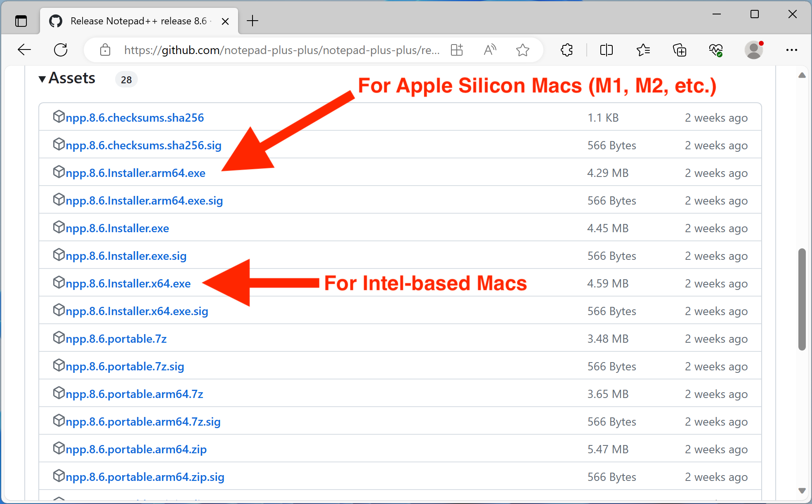Image resolution: width=812 pixels, height=504 pixels.
Task: Open the Settings and more menu
Action: pyautogui.click(x=792, y=50)
